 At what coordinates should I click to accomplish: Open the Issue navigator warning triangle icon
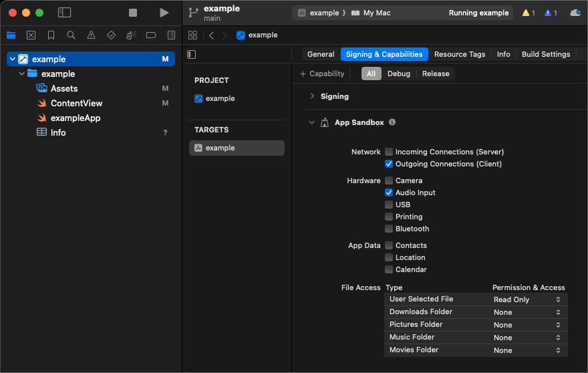point(91,35)
